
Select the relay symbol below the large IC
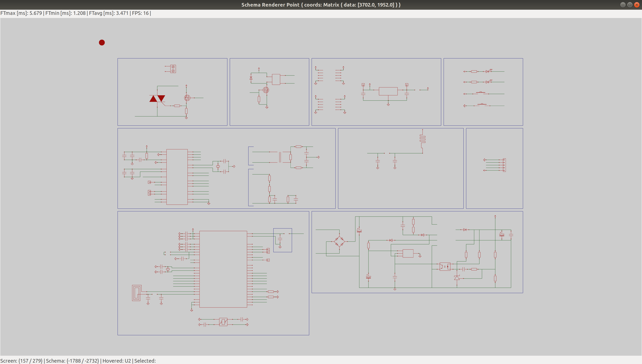pyautogui.click(x=223, y=322)
